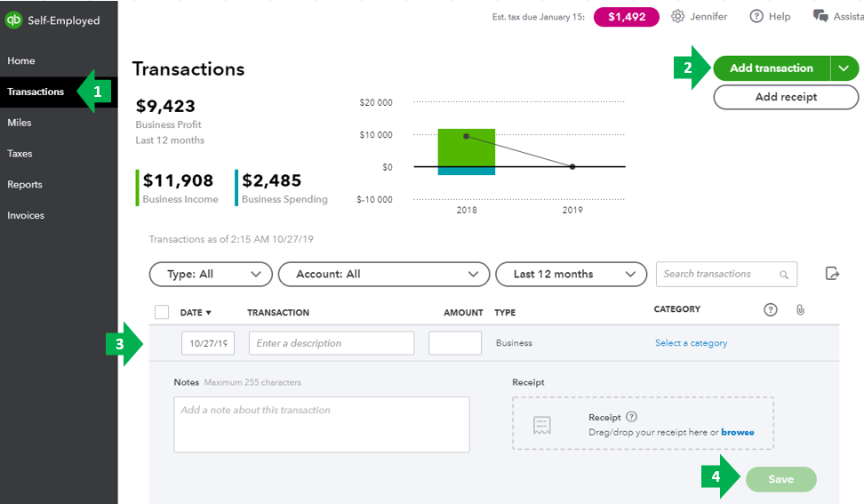Open the Assistant chat icon
The height and width of the screenshot is (504, 864).
(820, 16)
